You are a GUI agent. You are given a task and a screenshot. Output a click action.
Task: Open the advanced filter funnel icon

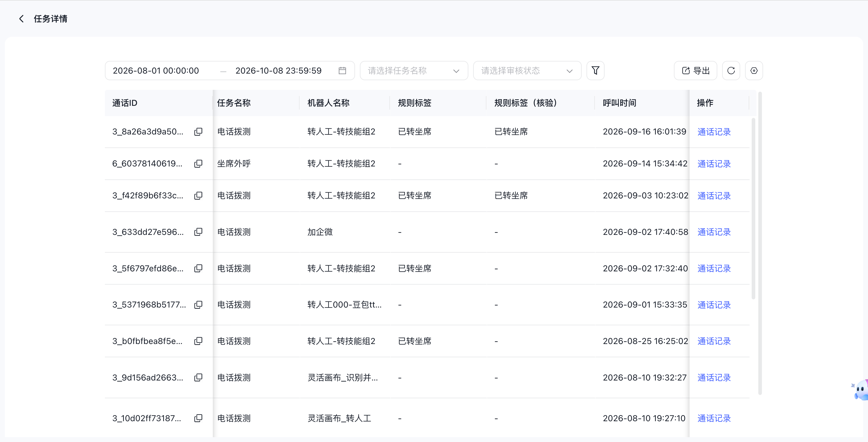[596, 71]
